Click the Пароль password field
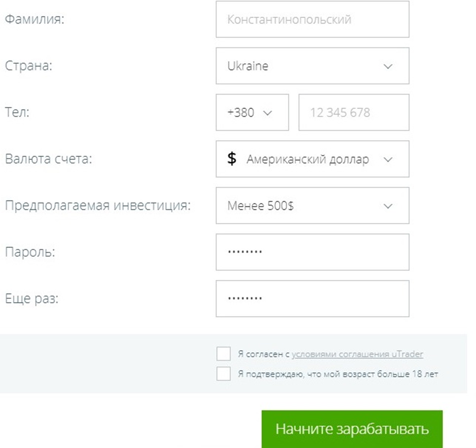Screen dimensions: 476x448 coord(312,252)
